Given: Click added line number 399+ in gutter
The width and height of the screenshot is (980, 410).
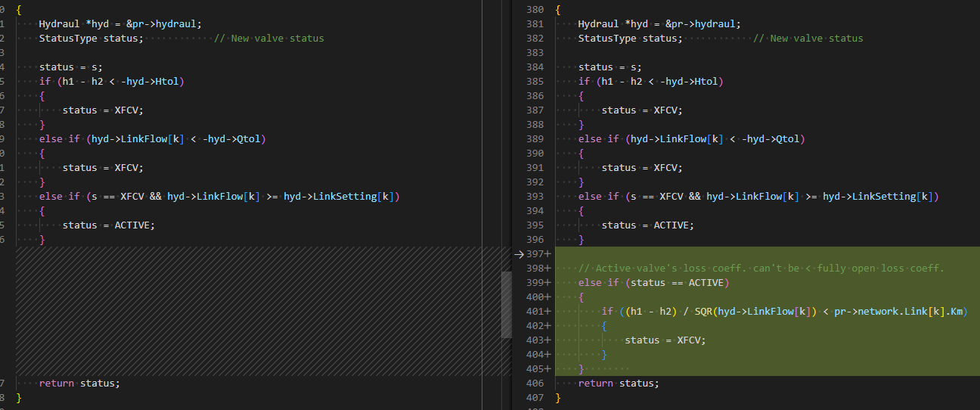Looking at the screenshot, I should [537, 283].
